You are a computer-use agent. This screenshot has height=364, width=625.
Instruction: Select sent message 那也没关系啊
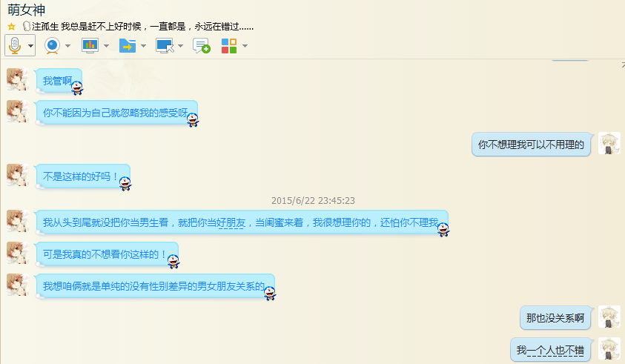[555, 318]
